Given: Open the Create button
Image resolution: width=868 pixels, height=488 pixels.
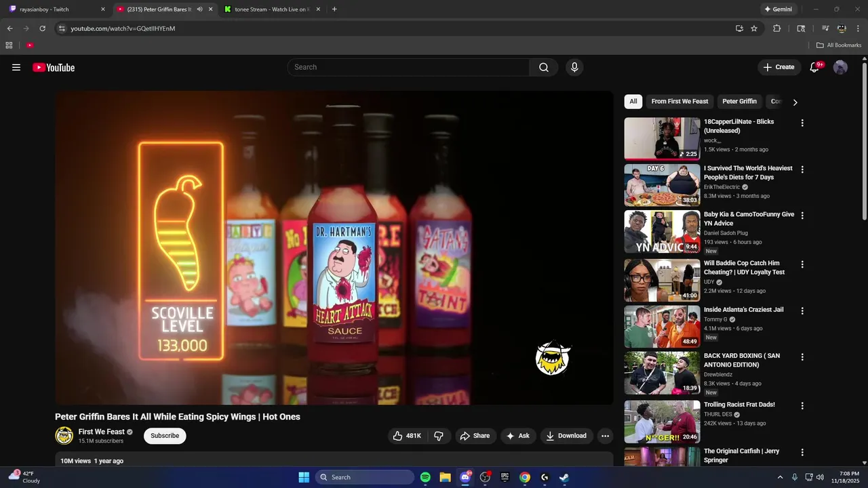Looking at the screenshot, I should coord(778,67).
